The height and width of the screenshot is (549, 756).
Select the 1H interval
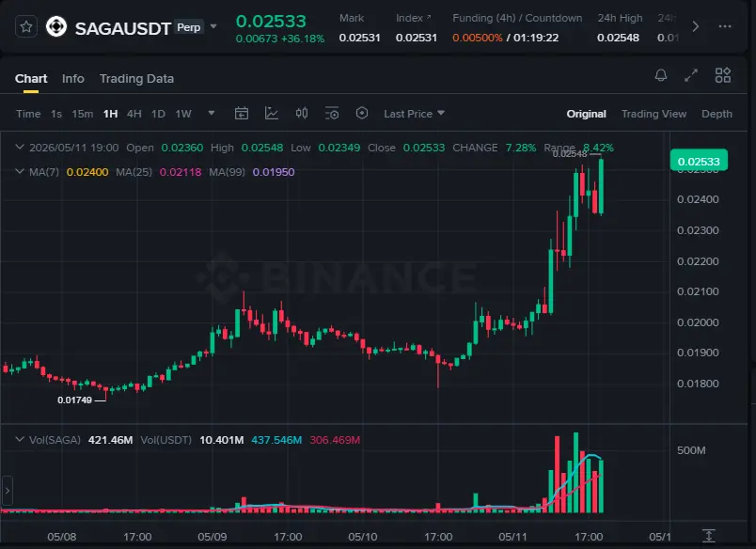click(x=110, y=114)
